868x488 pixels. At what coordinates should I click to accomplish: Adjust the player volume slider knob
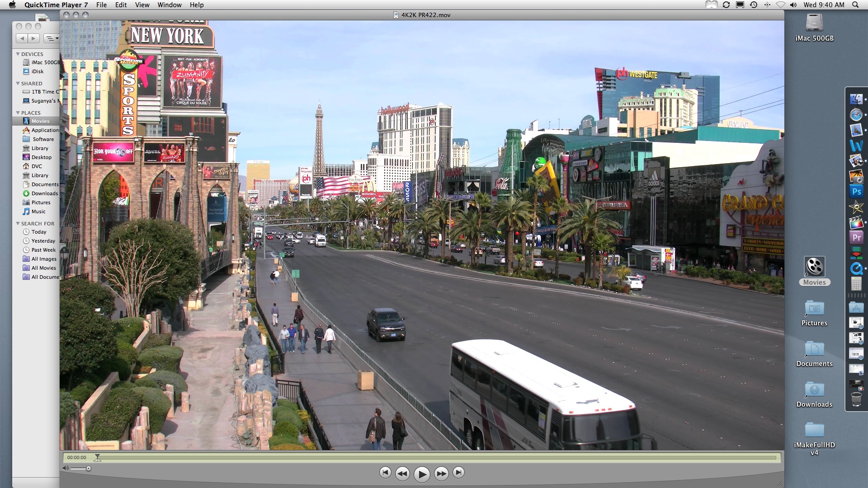pos(89,469)
